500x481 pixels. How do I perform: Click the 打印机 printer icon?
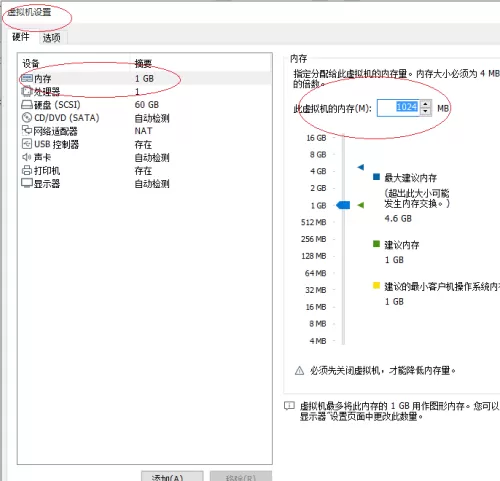tap(27, 170)
